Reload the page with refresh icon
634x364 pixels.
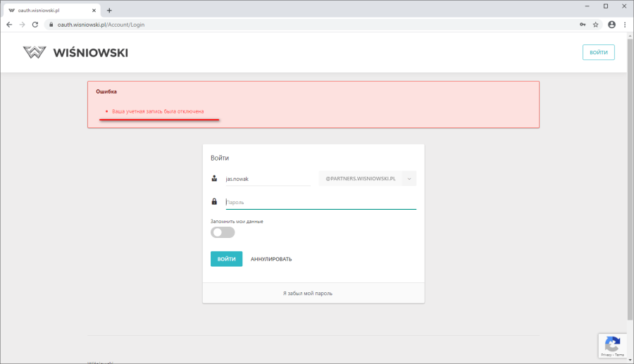coord(36,24)
